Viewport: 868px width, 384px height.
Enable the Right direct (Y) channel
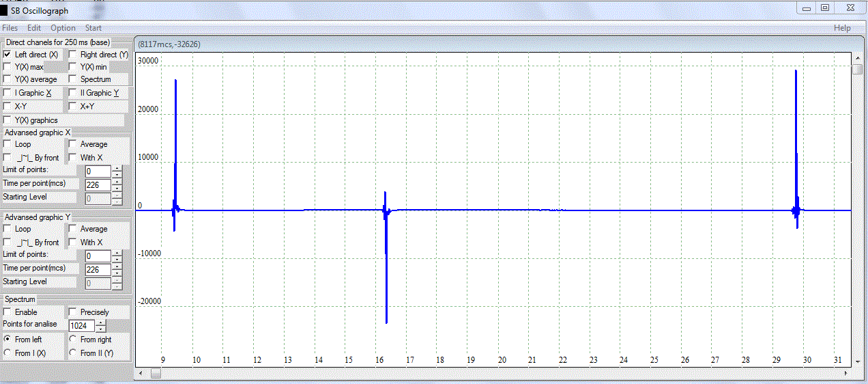point(72,55)
